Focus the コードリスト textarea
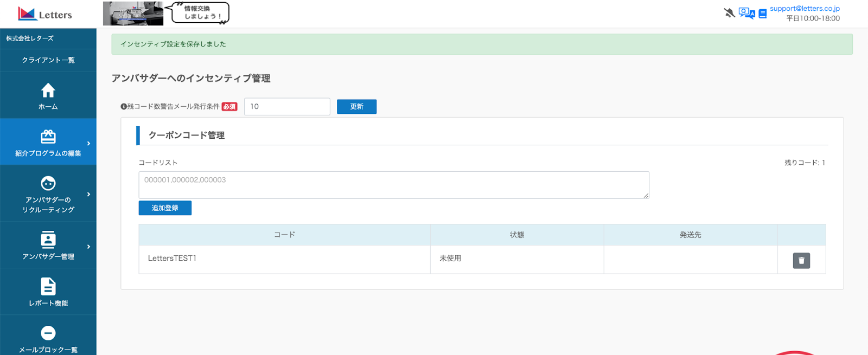The height and width of the screenshot is (355, 868). click(x=394, y=185)
